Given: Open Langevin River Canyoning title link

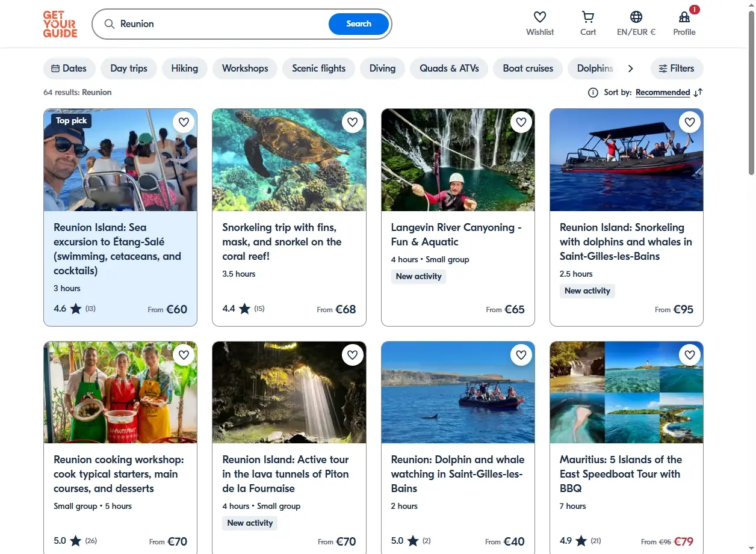Looking at the screenshot, I should (x=456, y=235).
